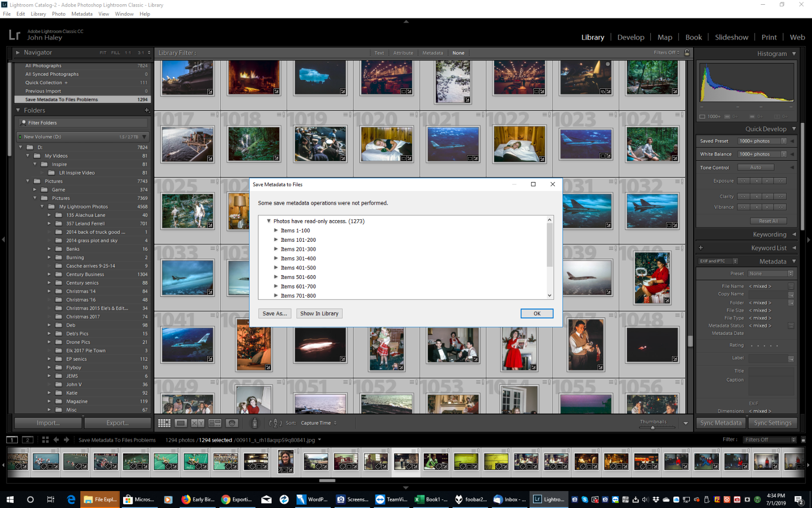Open the Saved Preset dropdown
This screenshot has height=508, width=812.
[762, 141]
